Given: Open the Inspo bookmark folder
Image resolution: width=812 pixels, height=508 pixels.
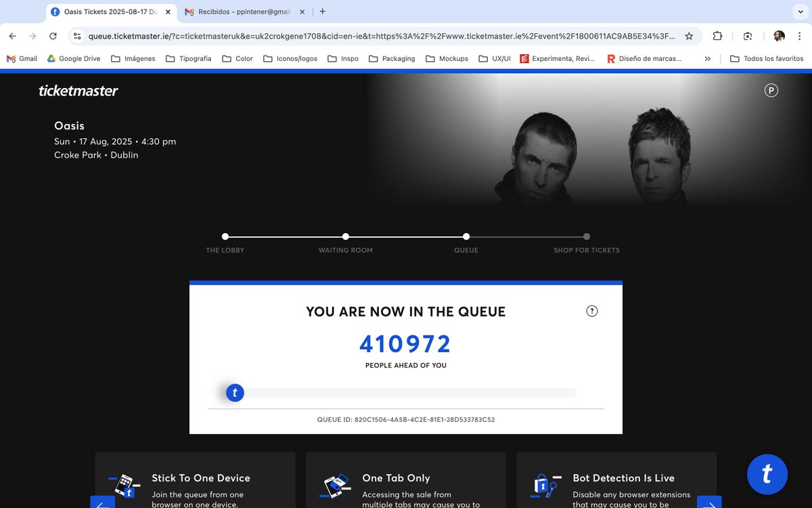Looking at the screenshot, I should (x=343, y=58).
